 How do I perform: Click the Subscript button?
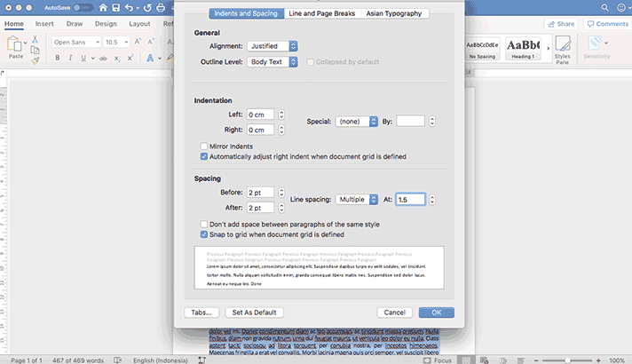point(117,59)
